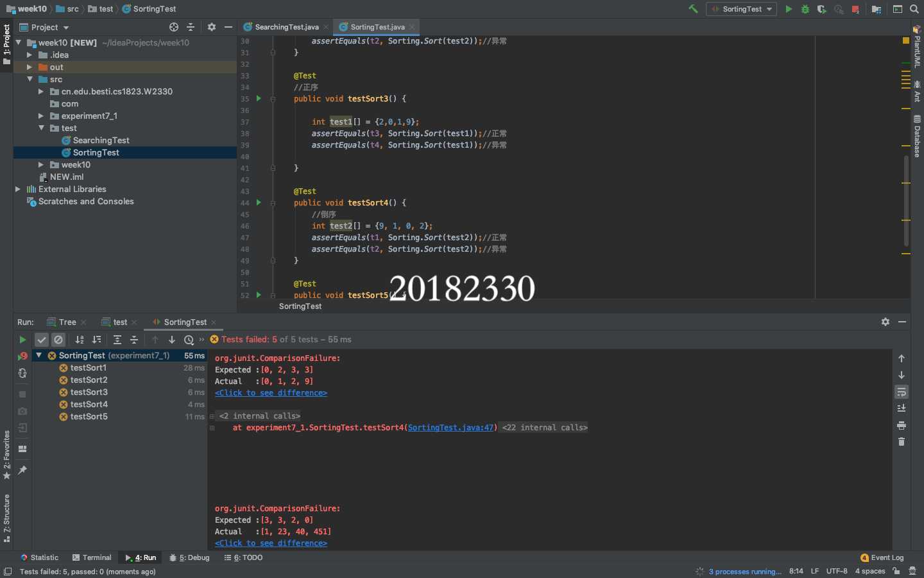Select NEW.iml file in project tree
This screenshot has height=578, width=924.
[67, 177]
